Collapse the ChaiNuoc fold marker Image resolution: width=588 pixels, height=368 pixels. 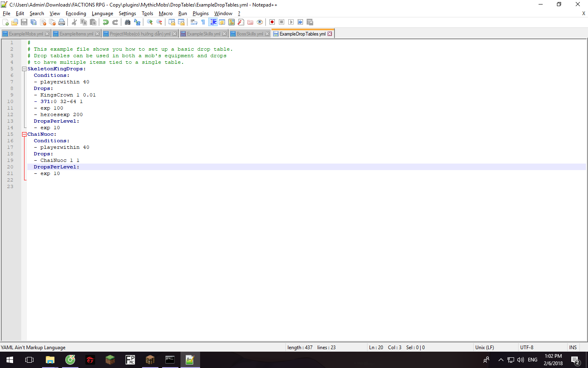[24, 134]
